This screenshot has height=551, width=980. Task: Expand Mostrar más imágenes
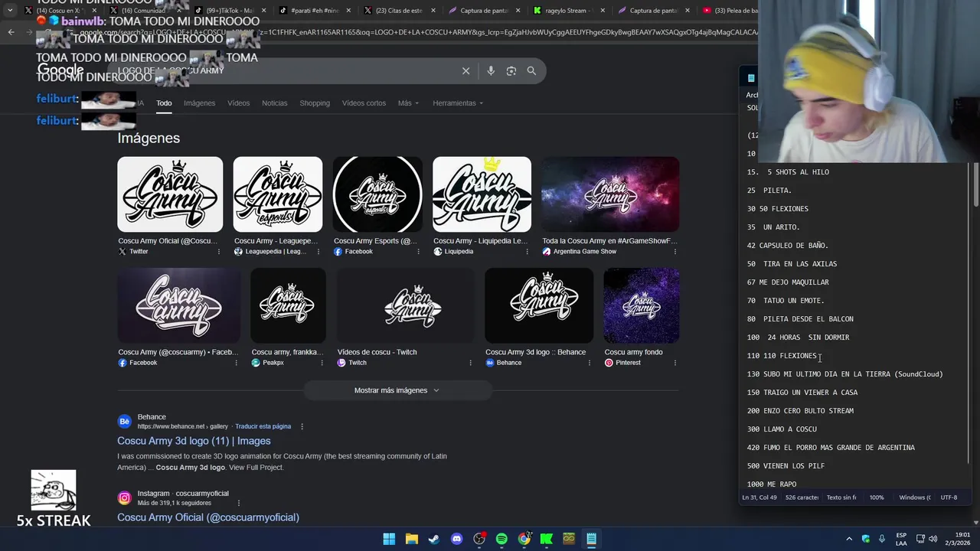point(397,390)
